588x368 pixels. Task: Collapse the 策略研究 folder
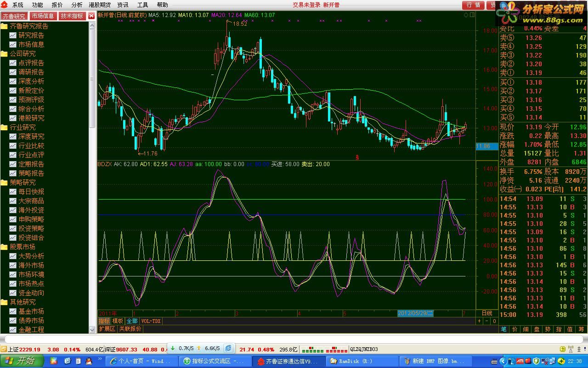tap(4, 183)
